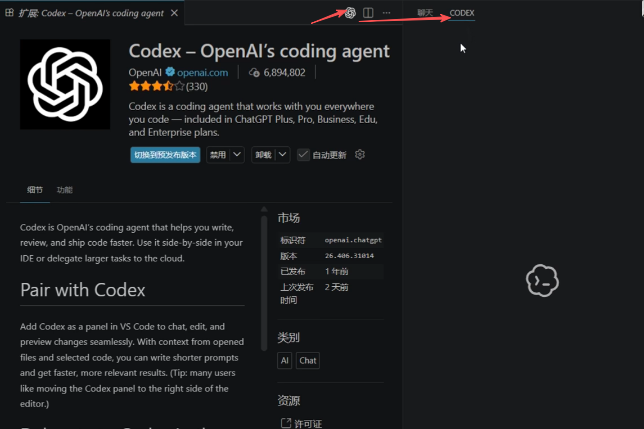
Task: Select the 功能 features tab
Action: (x=65, y=190)
